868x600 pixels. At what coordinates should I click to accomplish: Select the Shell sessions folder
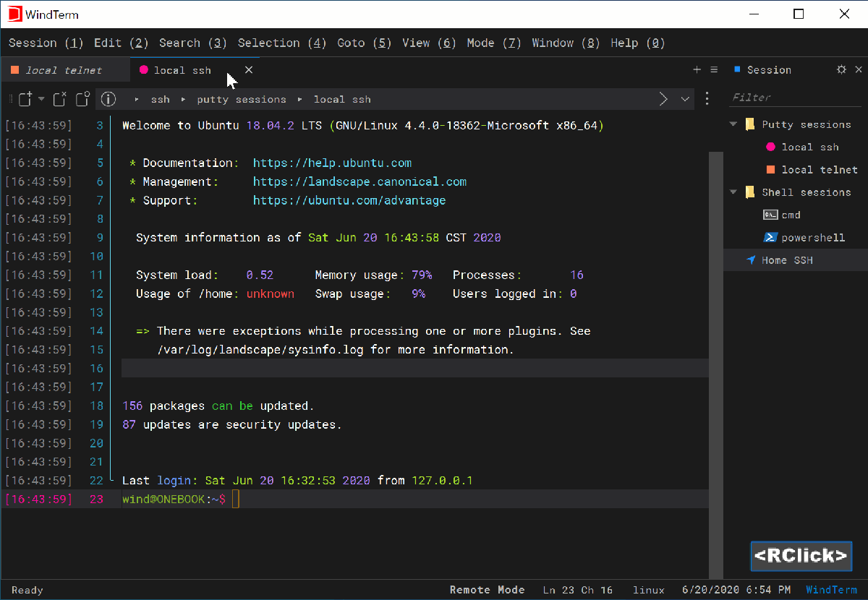click(x=806, y=192)
